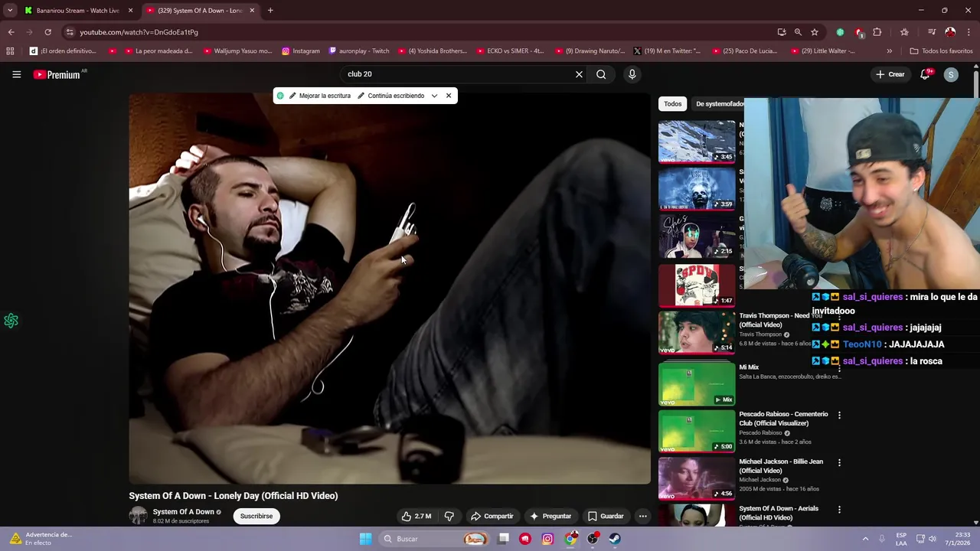Bookmark this page with the star
Image resolution: width=980 pixels, height=551 pixels.
pos(815,32)
